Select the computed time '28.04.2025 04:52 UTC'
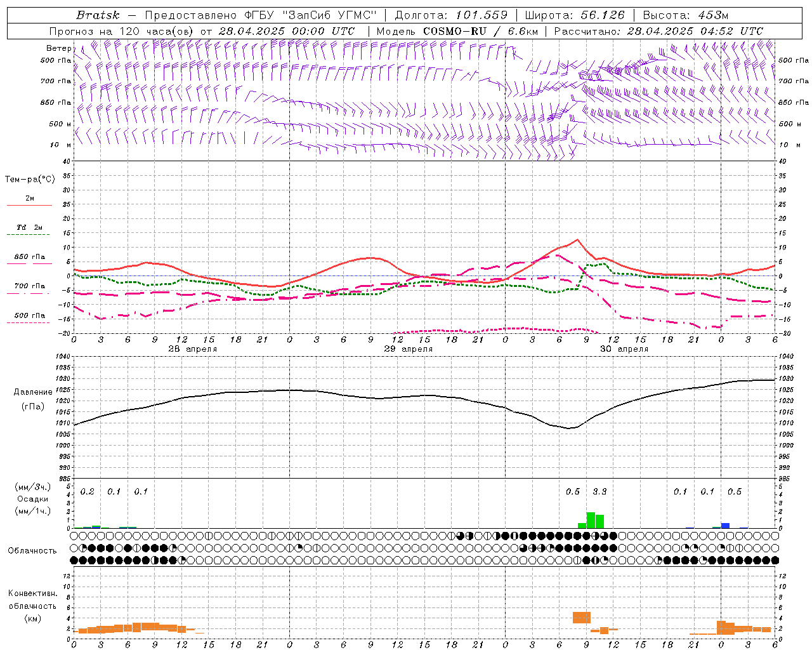 tap(695, 31)
